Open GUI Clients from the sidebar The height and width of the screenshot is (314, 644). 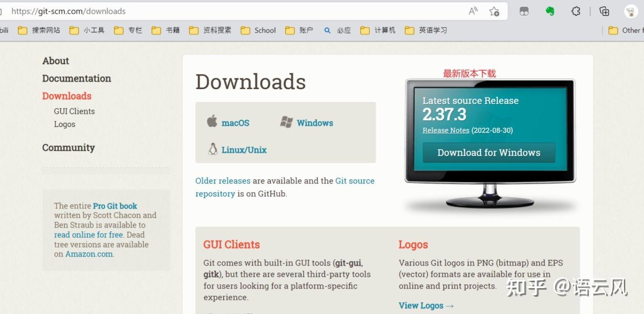click(74, 111)
